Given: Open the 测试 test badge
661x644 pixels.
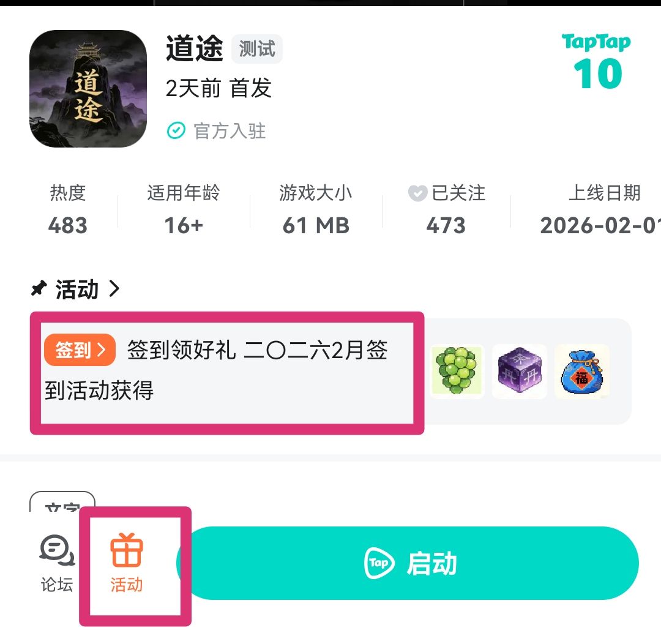Looking at the screenshot, I should (x=256, y=49).
